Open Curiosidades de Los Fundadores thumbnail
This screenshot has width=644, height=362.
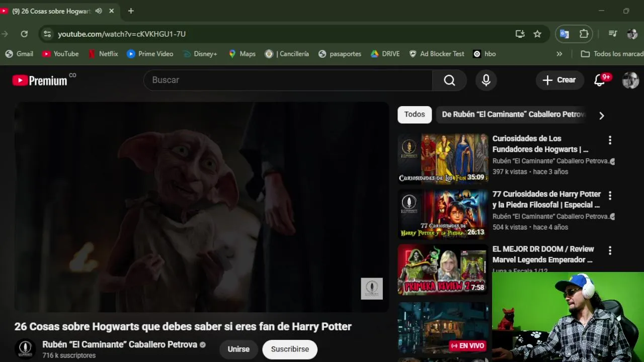click(443, 158)
